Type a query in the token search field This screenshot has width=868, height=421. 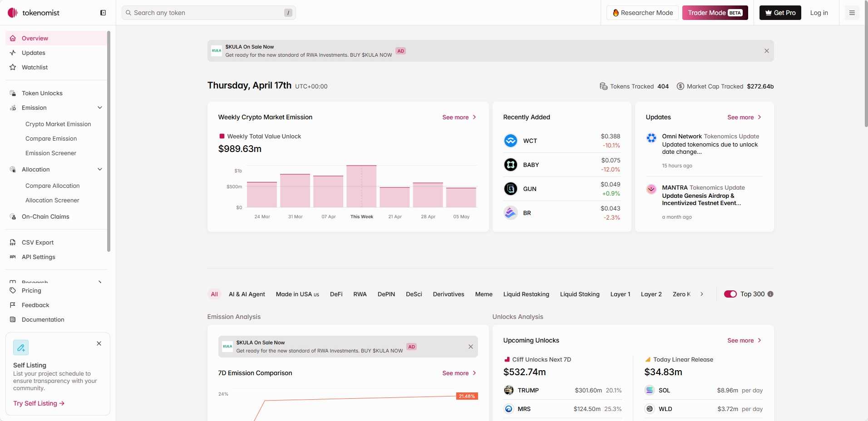[209, 13]
